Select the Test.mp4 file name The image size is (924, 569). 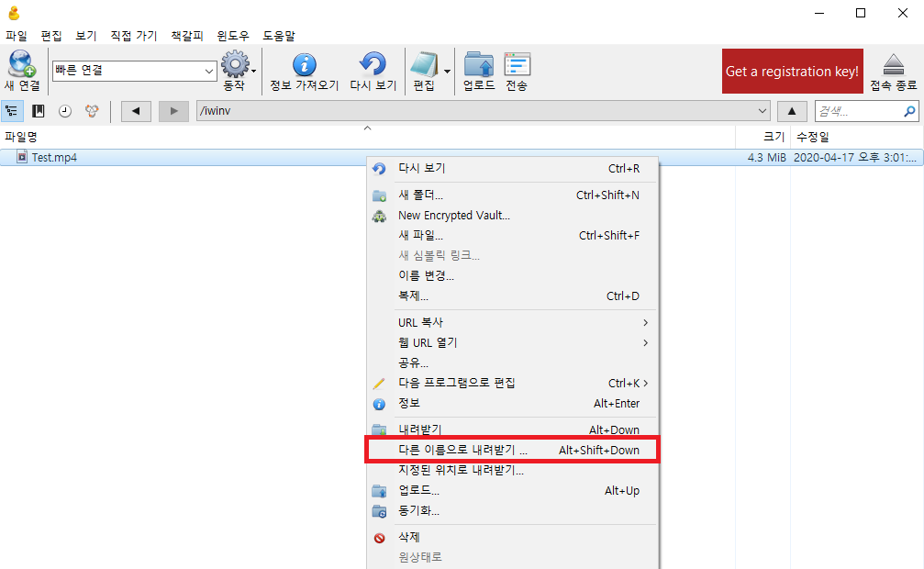pyautogui.click(x=54, y=158)
